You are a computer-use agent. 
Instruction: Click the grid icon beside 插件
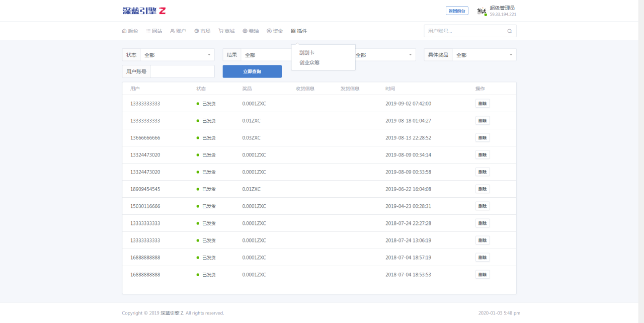pyautogui.click(x=293, y=31)
